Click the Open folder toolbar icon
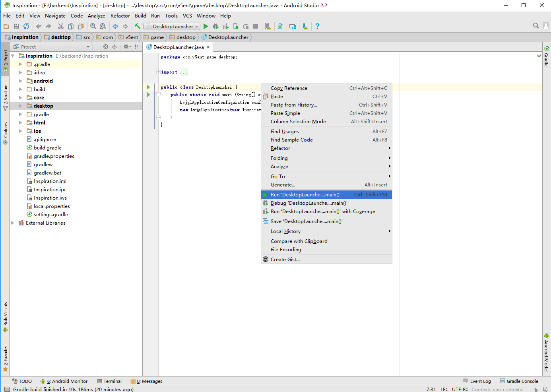The image size is (551, 392). coord(6,26)
